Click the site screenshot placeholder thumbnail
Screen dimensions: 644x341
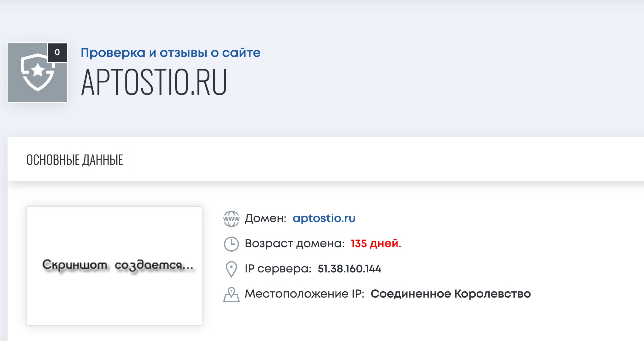114,266
